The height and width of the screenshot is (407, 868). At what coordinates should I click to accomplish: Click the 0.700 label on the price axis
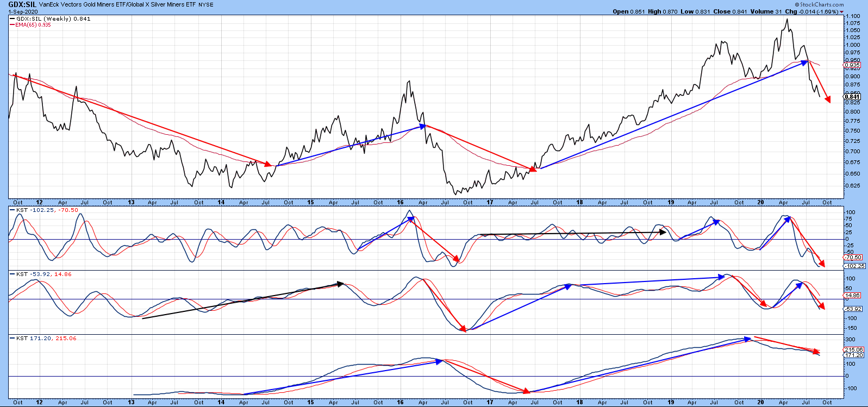tap(853, 152)
